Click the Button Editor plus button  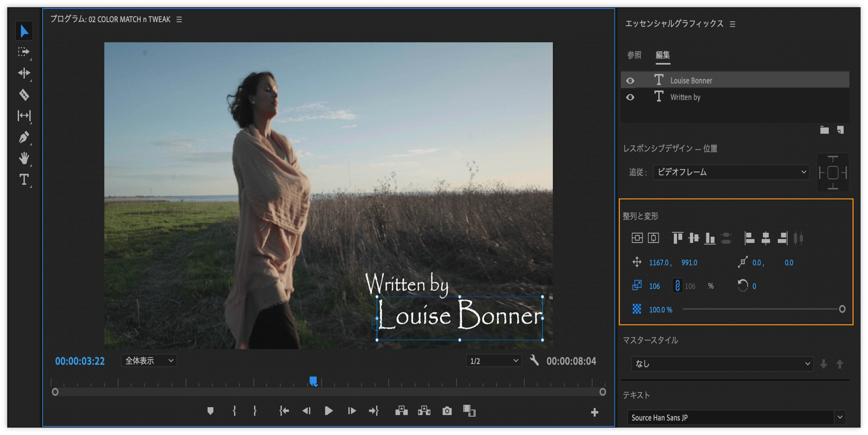click(594, 412)
